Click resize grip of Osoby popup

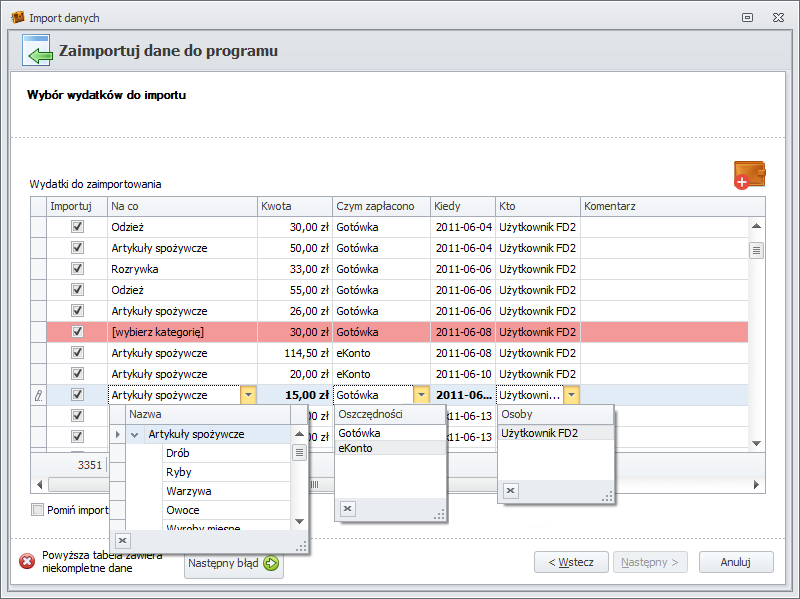coord(606,495)
